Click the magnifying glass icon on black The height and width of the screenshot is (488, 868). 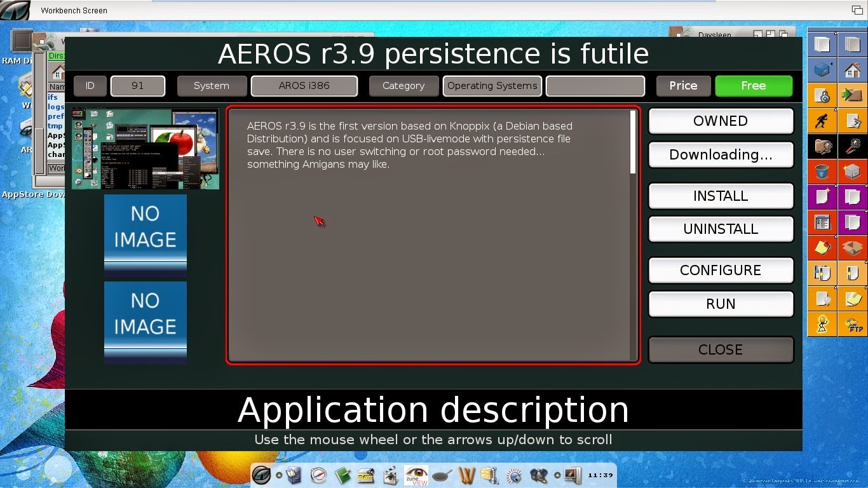pyautogui.click(x=853, y=146)
